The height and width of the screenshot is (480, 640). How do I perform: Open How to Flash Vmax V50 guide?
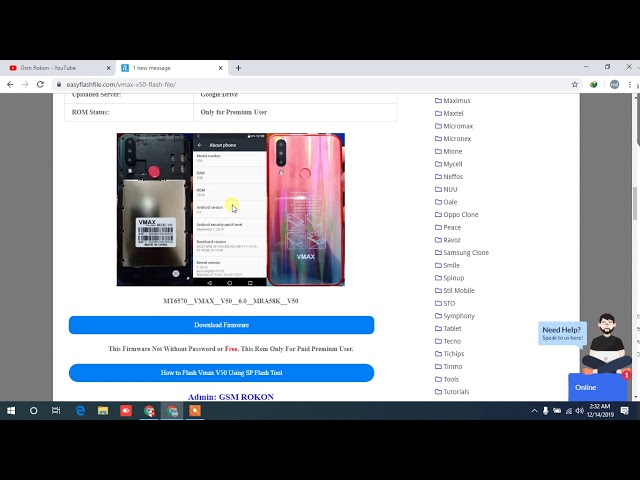click(x=221, y=373)
